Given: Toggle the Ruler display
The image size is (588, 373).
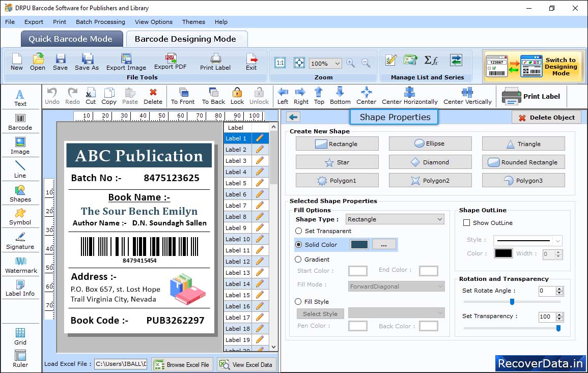Looking at the screenshot, I should [20, 359].
